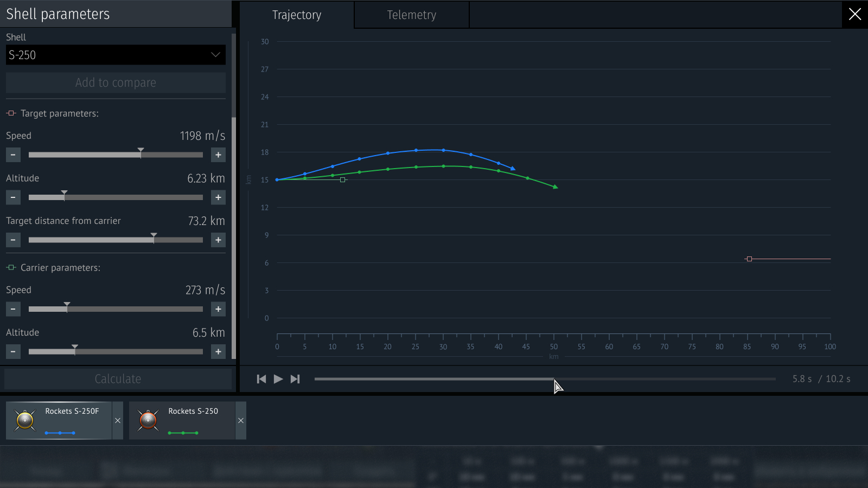868x488 pixels.
Task: Increase carrier altitude with plus button
Action: (x=218, y=352)
